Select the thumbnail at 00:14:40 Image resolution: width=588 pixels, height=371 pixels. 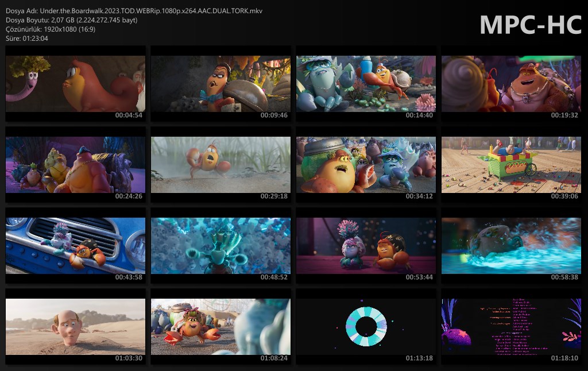[366, 84]
